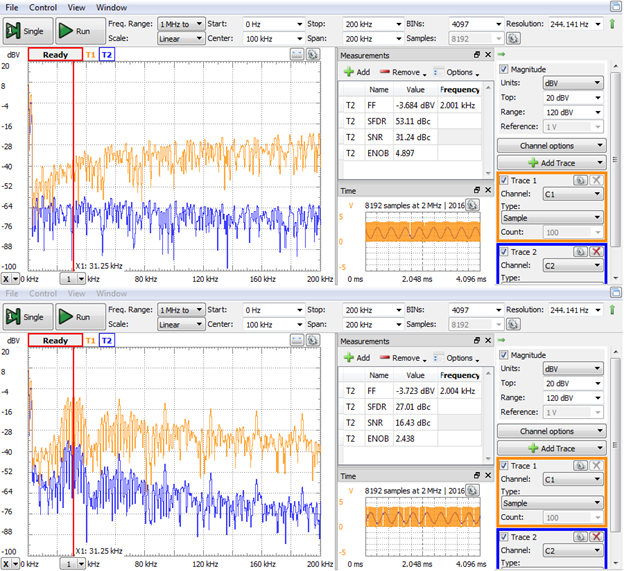624x571 pixels.
Task: Undock the Measurements panel in bottom window
Action: pyautogui.click(x=477, y=341)
